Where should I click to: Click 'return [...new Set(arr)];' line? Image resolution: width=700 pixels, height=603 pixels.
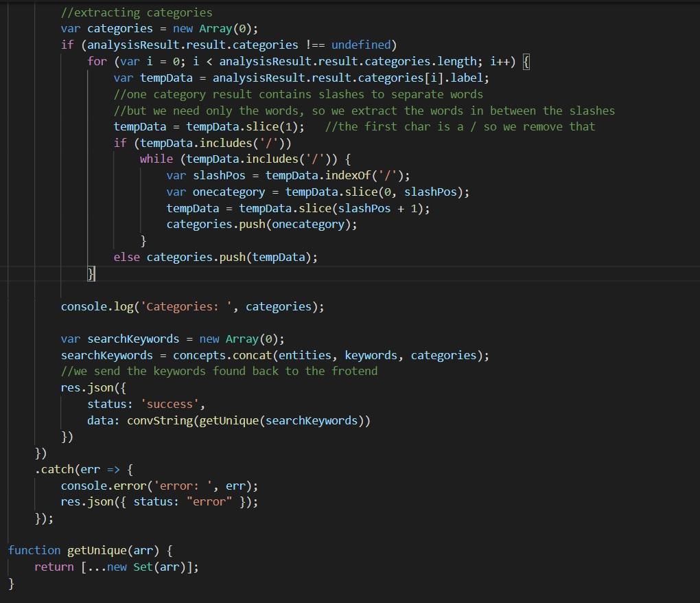tap(117, 567)
